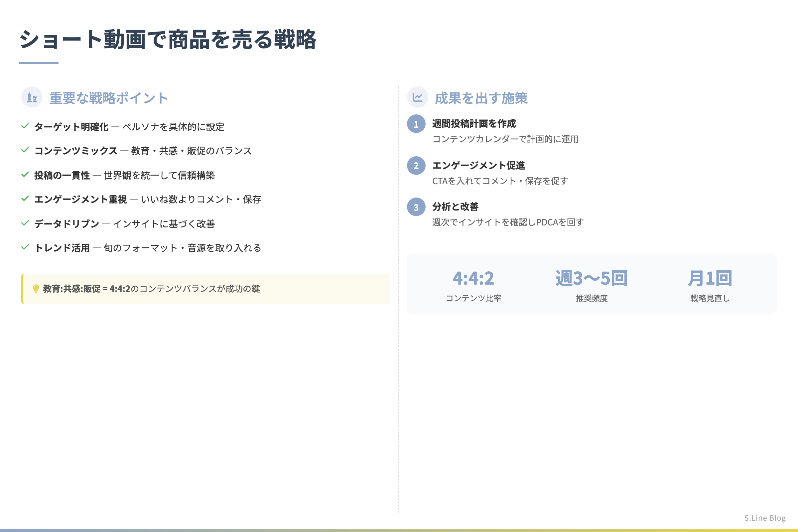Click the lightbulb icon in the yellow tip box

[x=36, y=289]
